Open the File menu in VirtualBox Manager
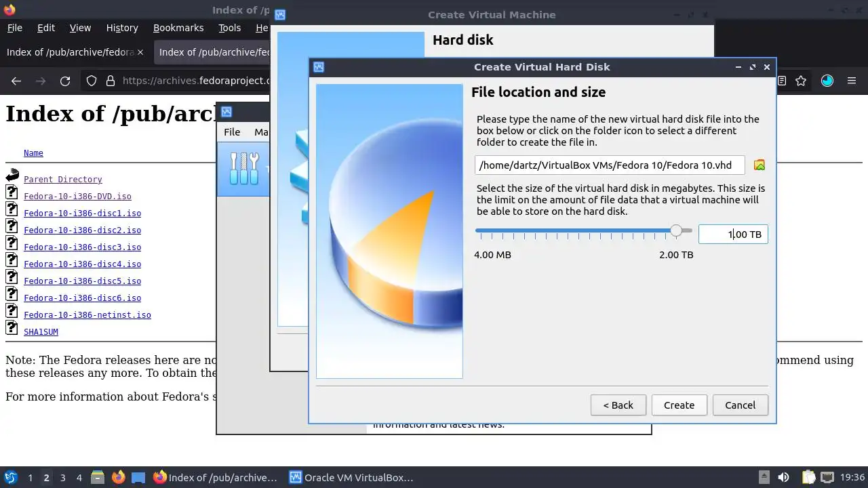Viewport: 868px width, 488px height. coord(232,132)
